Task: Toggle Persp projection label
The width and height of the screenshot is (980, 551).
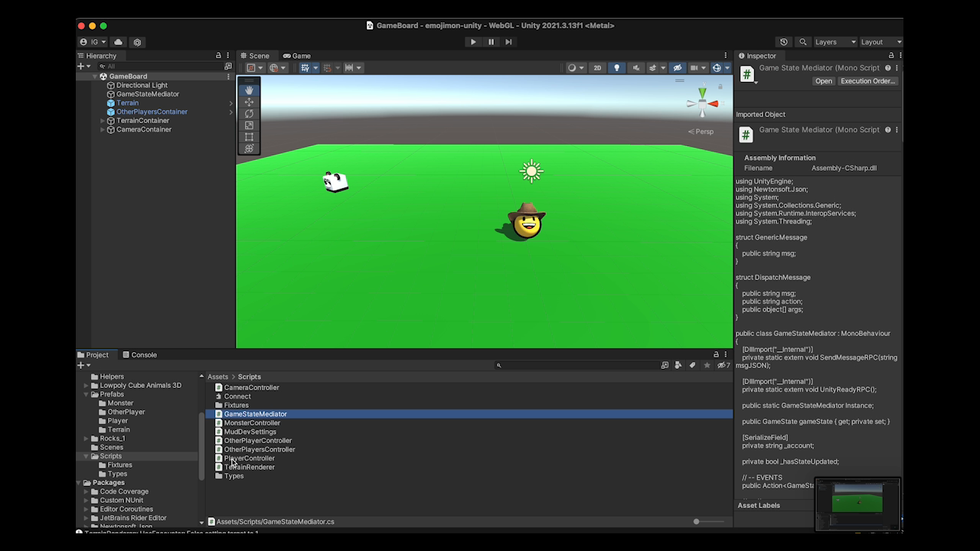Action: [x=701, y=132]
